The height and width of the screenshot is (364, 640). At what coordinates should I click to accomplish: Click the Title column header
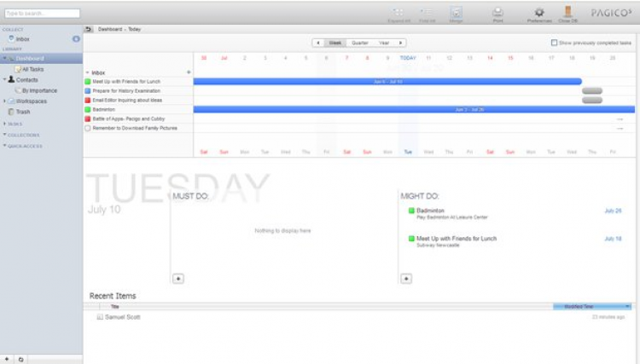(x=114, y=307)
